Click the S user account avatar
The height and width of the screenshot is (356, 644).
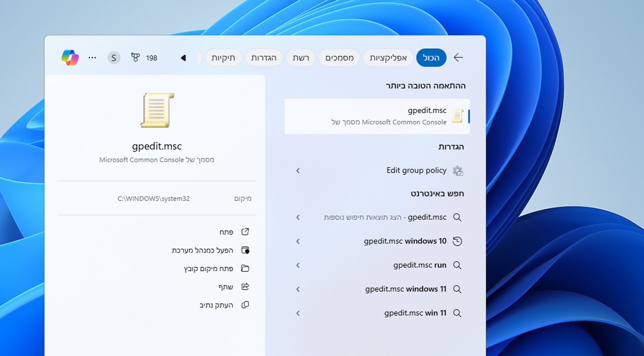click(114, 58)
